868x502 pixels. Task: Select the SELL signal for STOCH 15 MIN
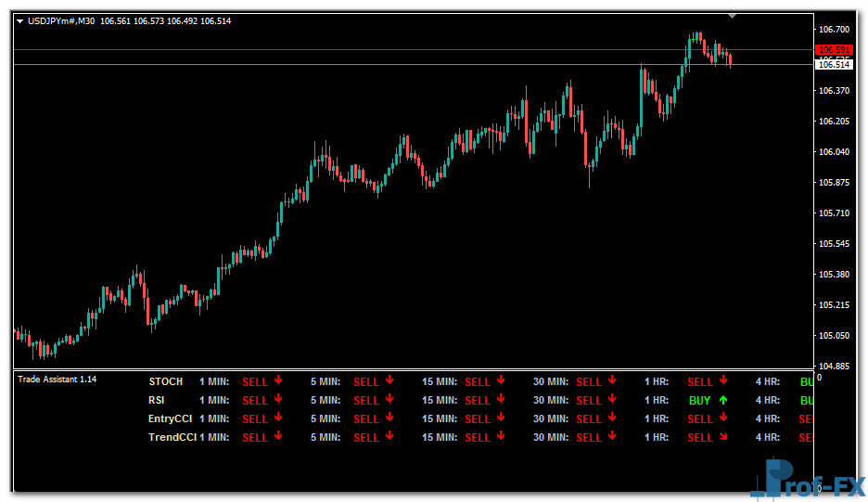(478, 381)
